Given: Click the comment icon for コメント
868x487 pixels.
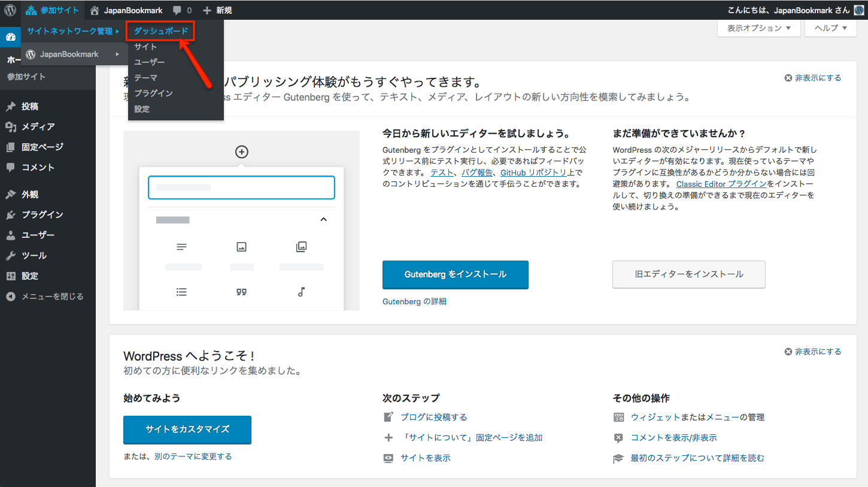Looking at the screenshot, I should (x=11, y=168).
